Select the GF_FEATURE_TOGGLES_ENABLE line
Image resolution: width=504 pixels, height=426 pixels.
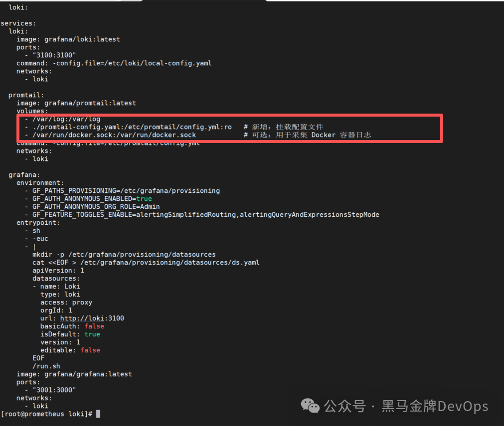point(206,215)
